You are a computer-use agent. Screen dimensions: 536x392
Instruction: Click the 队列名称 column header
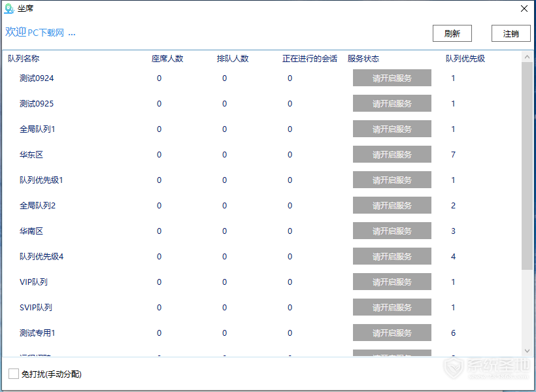[x=24, y=58]
